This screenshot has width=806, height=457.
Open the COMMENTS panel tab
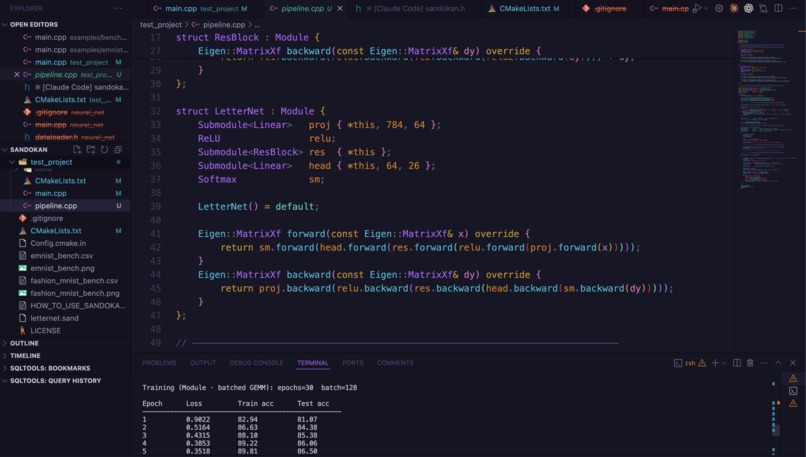click(x=395, y=363)
